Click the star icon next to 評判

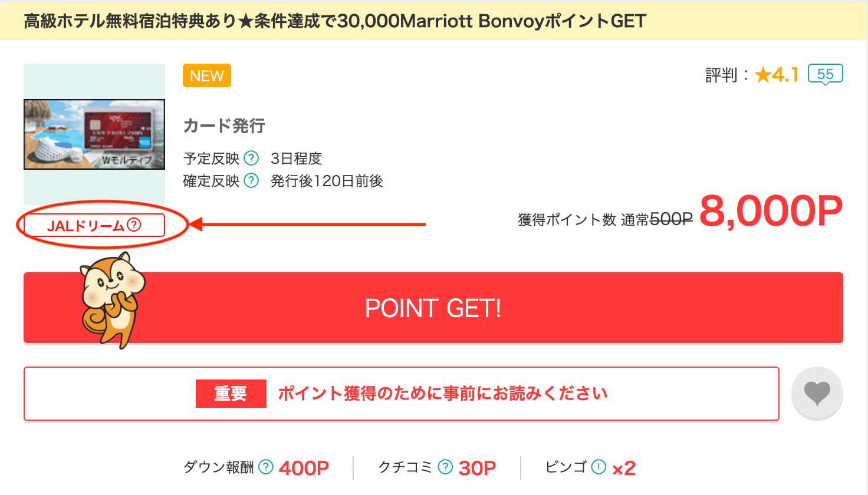763,73
